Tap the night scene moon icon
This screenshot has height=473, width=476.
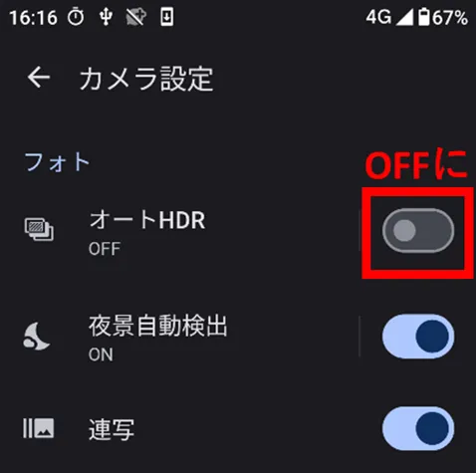(x=37, y=336)
